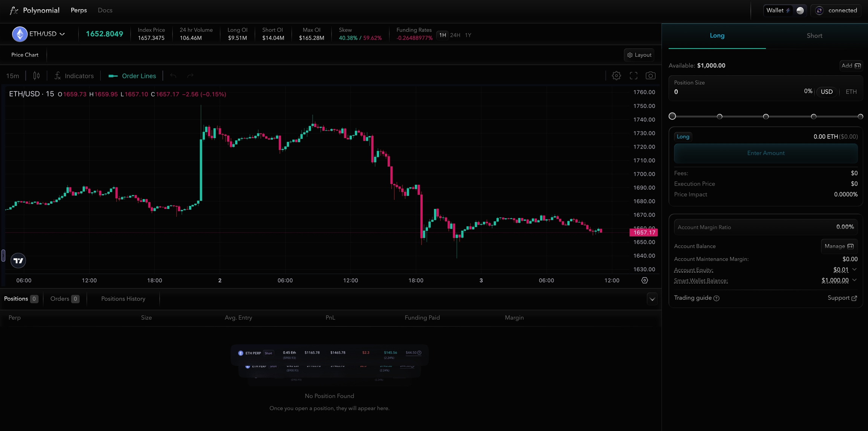Toggle Order Lines display
The width and height of the screenshot is (868, 431).
coord(132,76)
